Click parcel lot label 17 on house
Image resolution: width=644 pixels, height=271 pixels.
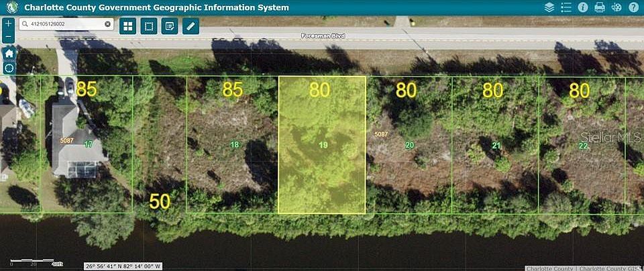(88, 144)
